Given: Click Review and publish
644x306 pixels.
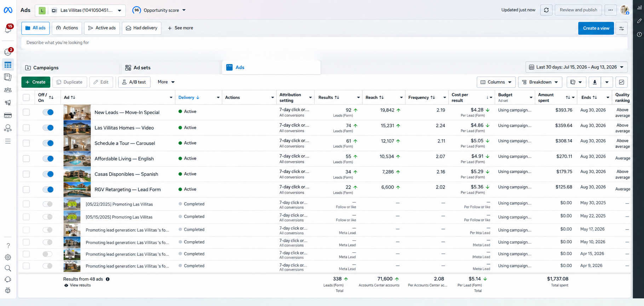Looking at the screenshot, I should click(x=578, y=10).
